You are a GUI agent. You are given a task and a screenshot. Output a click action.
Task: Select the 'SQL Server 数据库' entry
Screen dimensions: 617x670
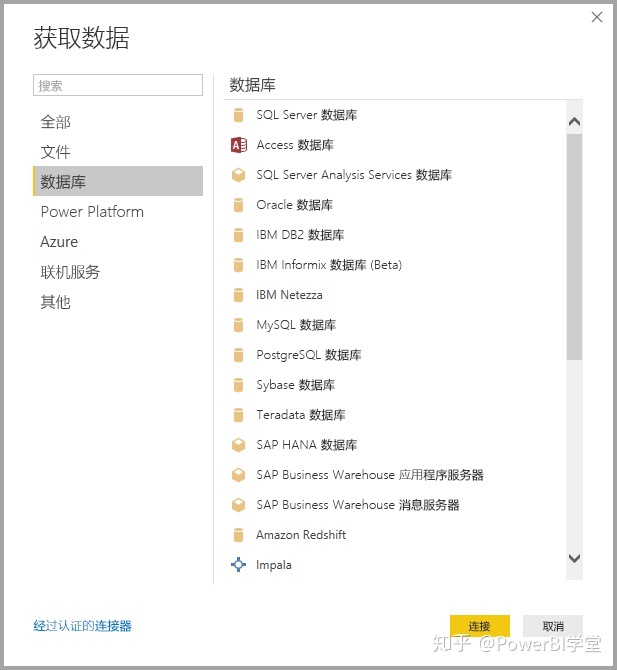tap(395, 115)
